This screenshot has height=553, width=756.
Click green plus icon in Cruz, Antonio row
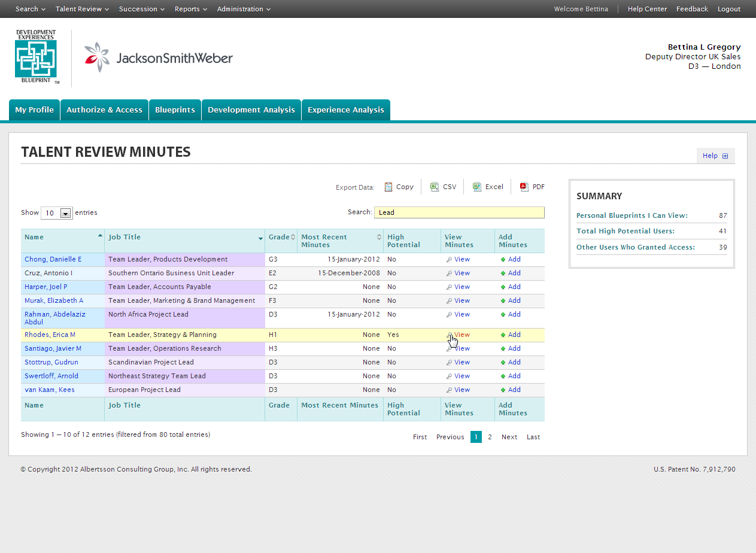[x=503, y=274]
